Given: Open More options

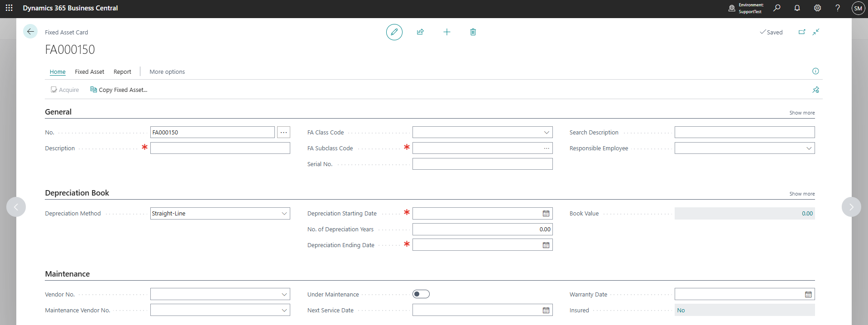Looking at the screenshot, I should click(x=167, y=72).
